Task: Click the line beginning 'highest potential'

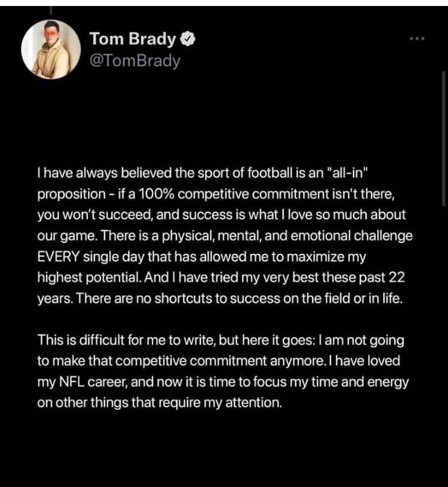Action: coord(221,277)
